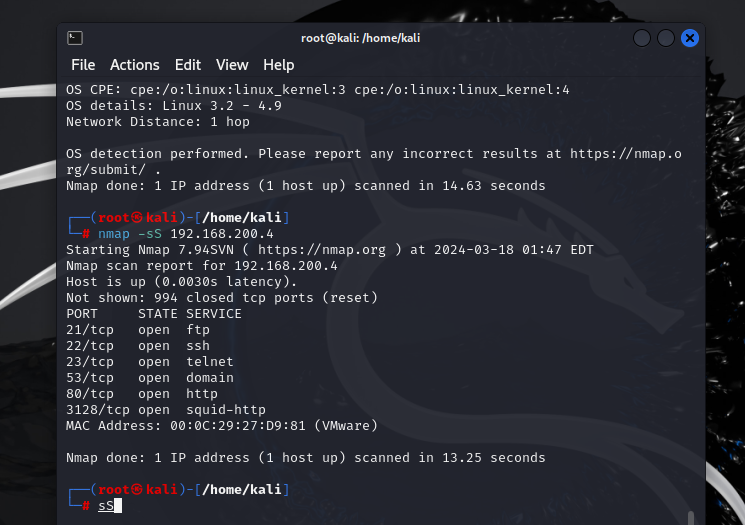
Task: Minimize the terminal window
Action: coord(642,38)
